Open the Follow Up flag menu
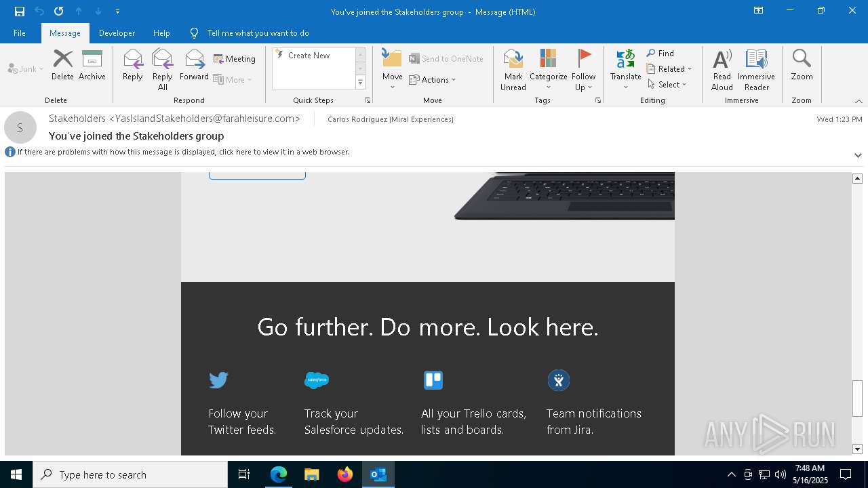This screenshot has width=868, height=488. [x=583, y=69]
